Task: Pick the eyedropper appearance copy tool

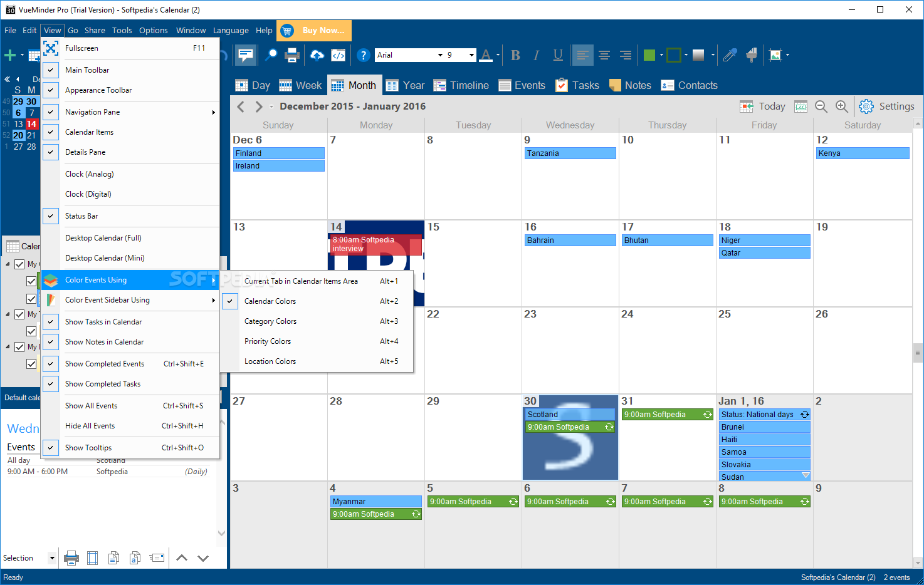Action: 730,55
